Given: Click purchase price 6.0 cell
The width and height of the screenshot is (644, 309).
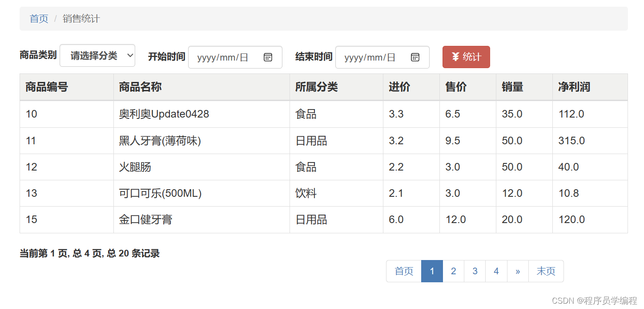Looking at the screenshot, I should click(411, 220).
